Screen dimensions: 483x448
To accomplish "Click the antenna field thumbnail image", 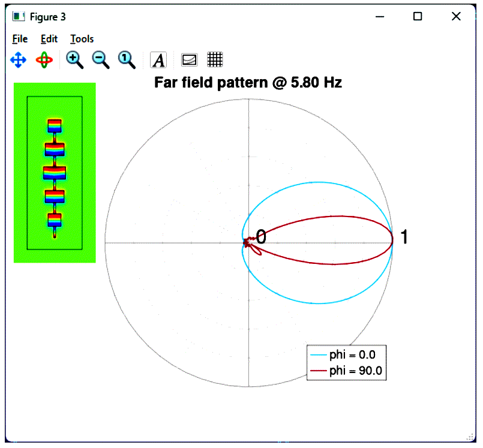I will pos(55,173).
